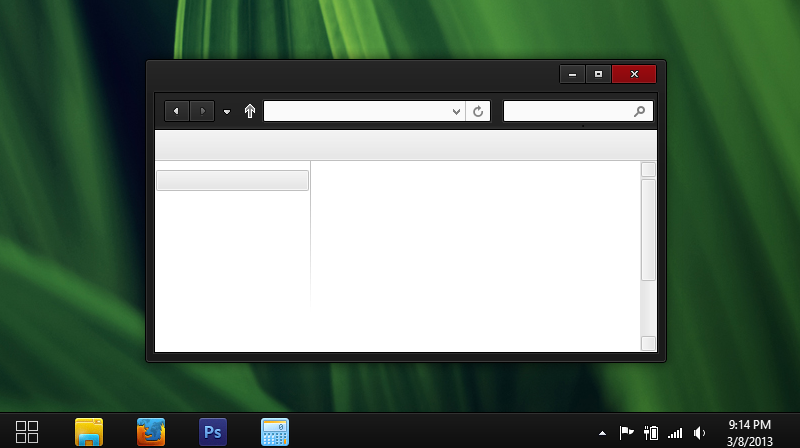Screen dimensions: 800x448
Task: Open the Start button on taskbar
Action: click(27, 432)
